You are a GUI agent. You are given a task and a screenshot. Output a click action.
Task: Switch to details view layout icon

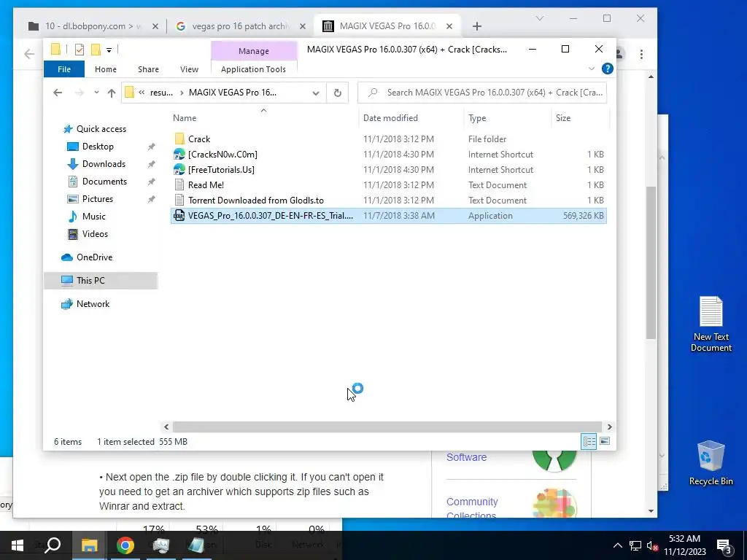589,441
